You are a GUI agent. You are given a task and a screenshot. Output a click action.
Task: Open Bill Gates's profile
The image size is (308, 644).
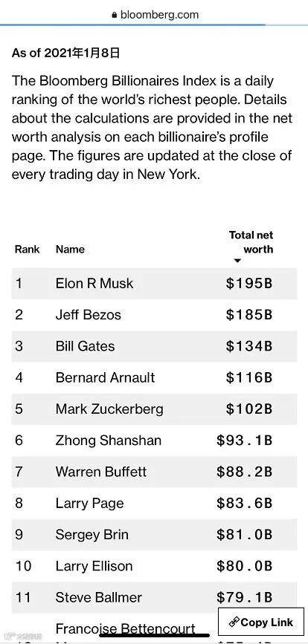click(85, 346)
